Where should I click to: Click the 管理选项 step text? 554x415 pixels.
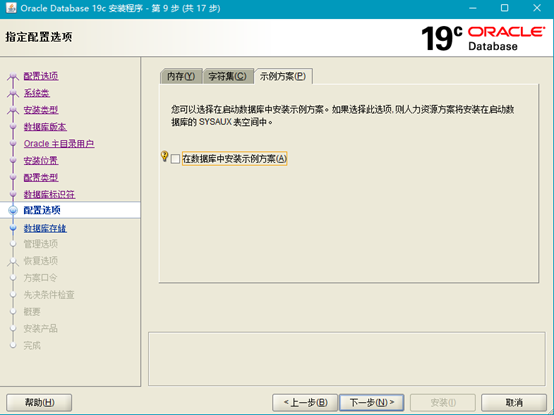coord(41,244)
